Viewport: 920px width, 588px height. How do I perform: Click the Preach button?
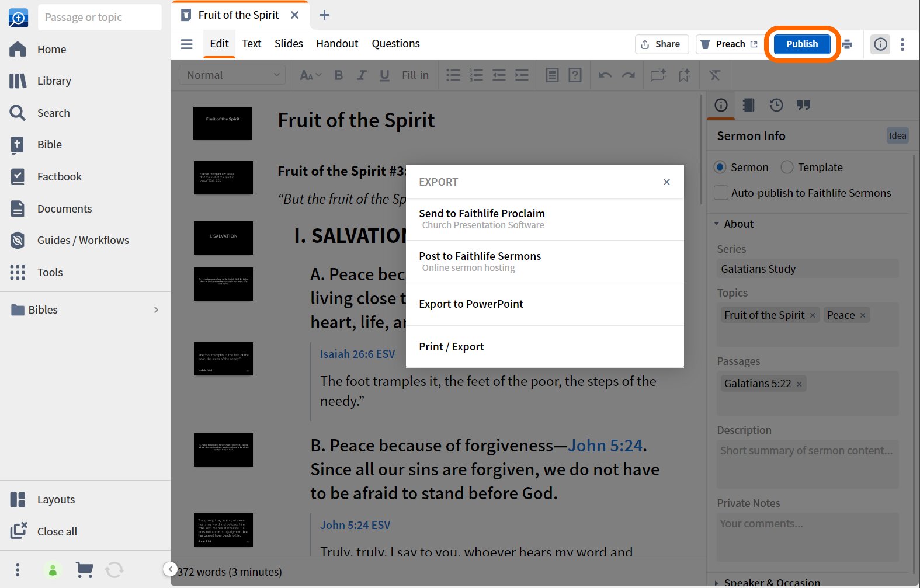(x=728, y=44)
